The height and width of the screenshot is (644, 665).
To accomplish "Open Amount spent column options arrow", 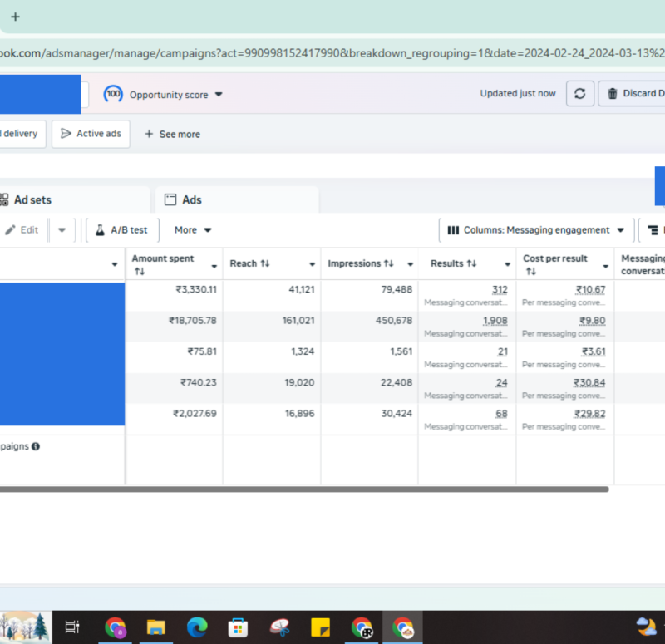I will coord(214,266).
